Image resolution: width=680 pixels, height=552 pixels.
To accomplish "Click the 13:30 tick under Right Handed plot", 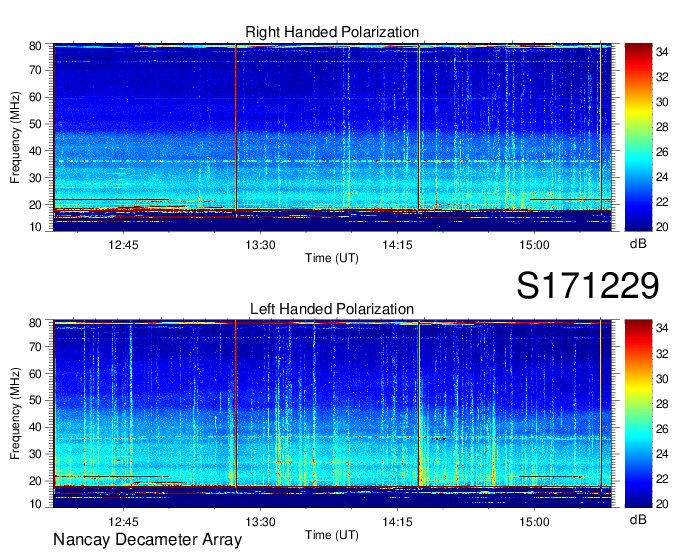I will point(260,245).
